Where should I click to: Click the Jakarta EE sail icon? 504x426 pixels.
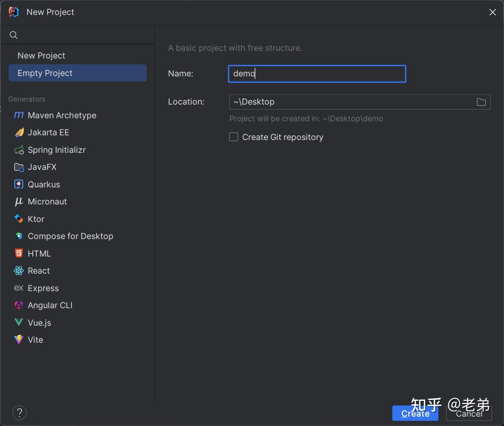19,133
